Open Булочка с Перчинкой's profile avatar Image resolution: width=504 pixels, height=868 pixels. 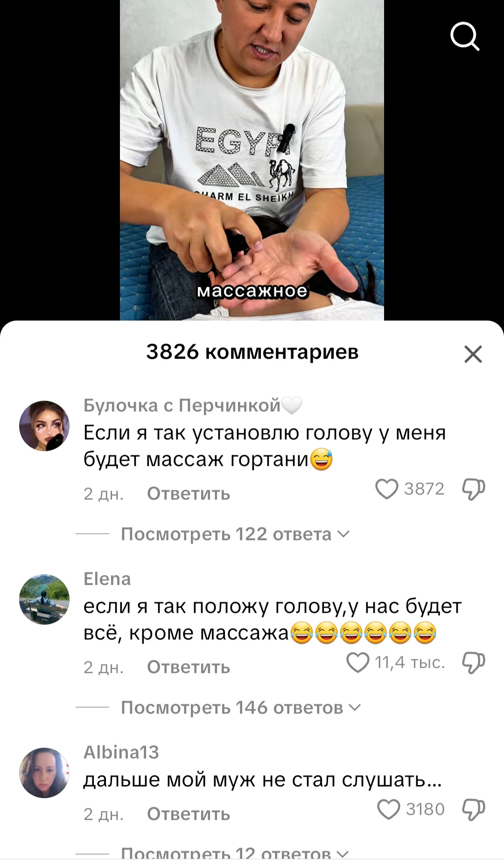coord(44,425)
